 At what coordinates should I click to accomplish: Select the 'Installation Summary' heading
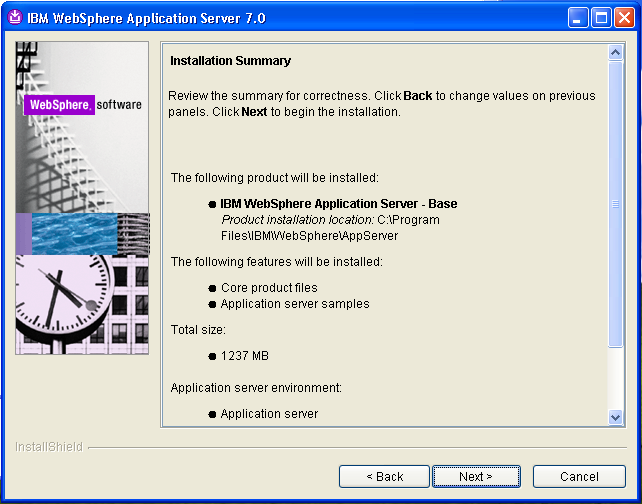coord(231,61)
